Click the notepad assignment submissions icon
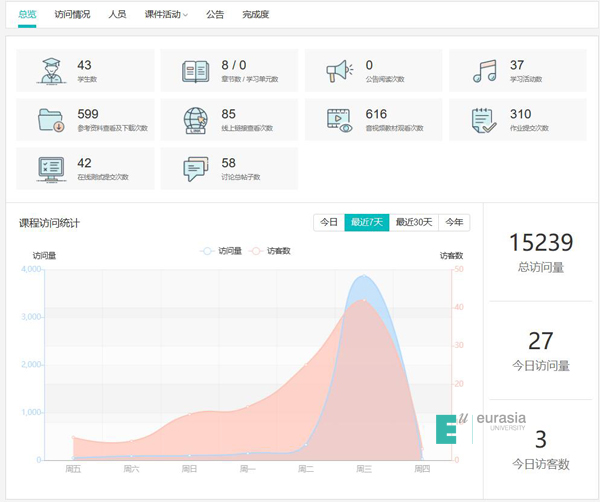Image resolution: width=600 pixels, height=502 pixels. pos(485,120)
